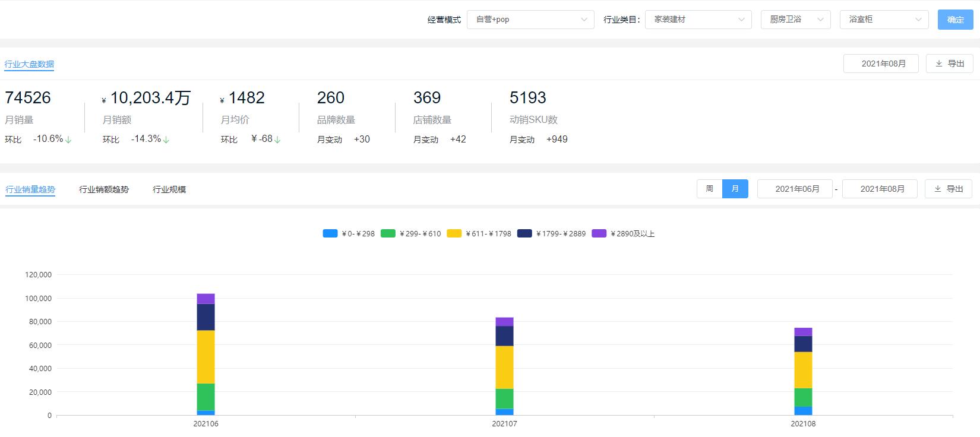Open end date 2021年08月 trend picker

[x=880, y=189]
